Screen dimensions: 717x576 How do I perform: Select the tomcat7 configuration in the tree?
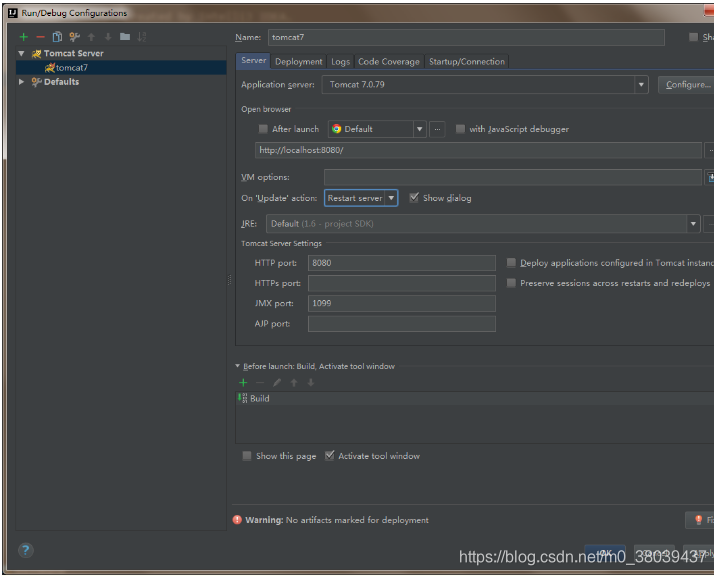point(121,68)
